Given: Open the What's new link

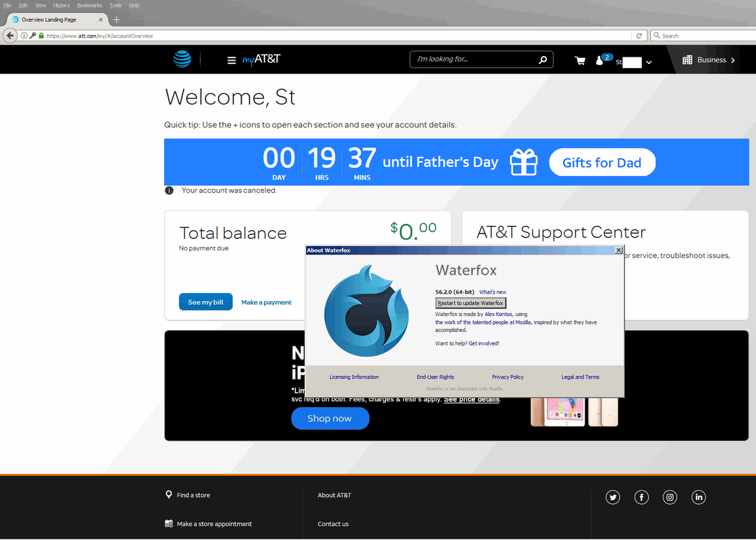Looking at the screenshot, I should (492, 292).
